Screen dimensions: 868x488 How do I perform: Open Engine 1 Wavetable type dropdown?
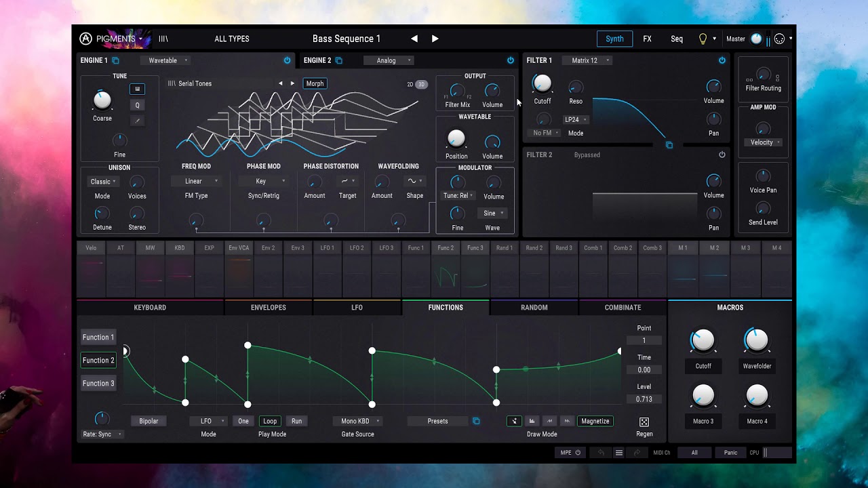(x=165, y=60)
